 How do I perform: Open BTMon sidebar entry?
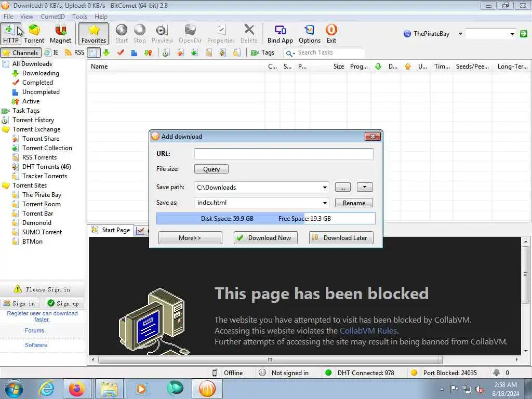coord(32,242)
